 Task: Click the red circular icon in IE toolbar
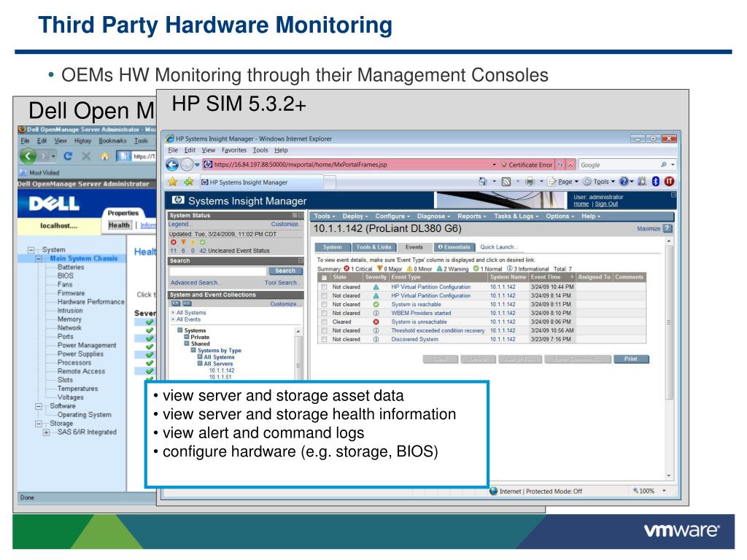669,182
